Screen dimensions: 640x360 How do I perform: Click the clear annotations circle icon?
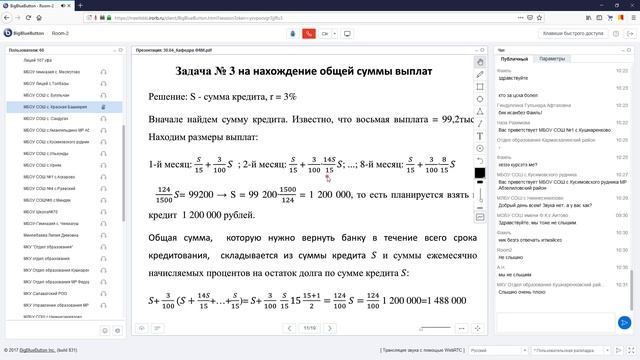[x=480, y=148]
